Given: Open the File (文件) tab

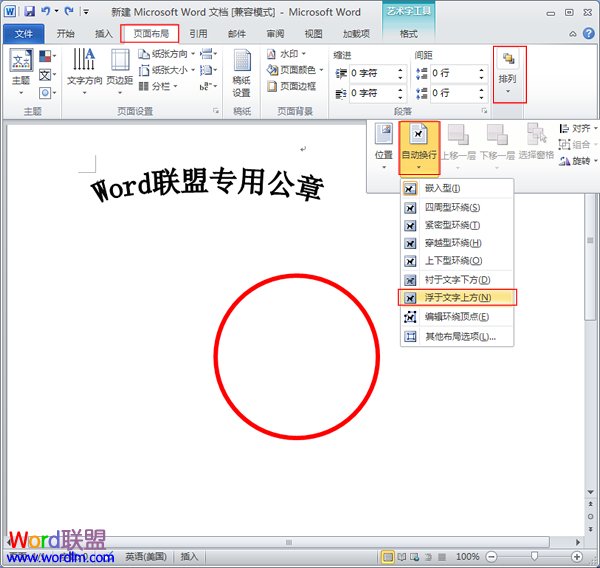Looking at the screenshot, I should (x=24, y=34).
